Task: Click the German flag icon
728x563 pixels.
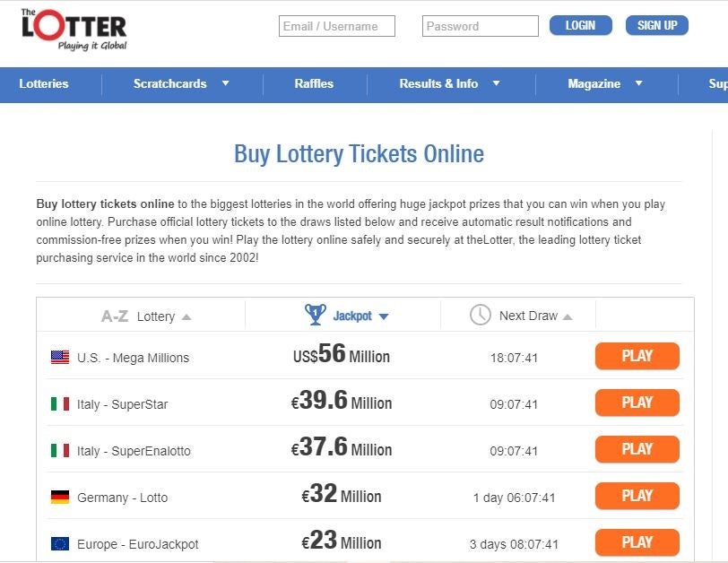Action: (60, 497)
